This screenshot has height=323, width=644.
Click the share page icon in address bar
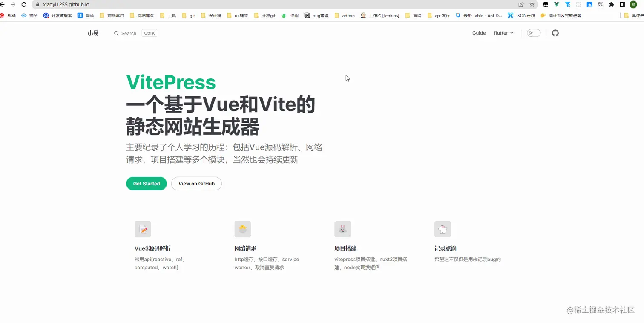tap(521, 4)
